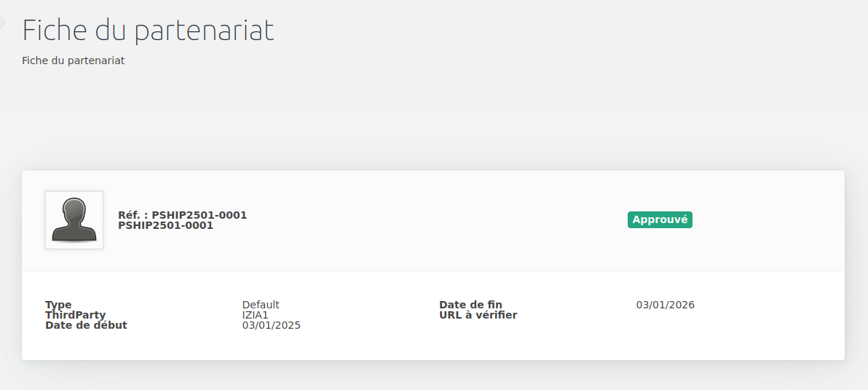Select the Default type value

pyautogui.click(x=261, y=305)
